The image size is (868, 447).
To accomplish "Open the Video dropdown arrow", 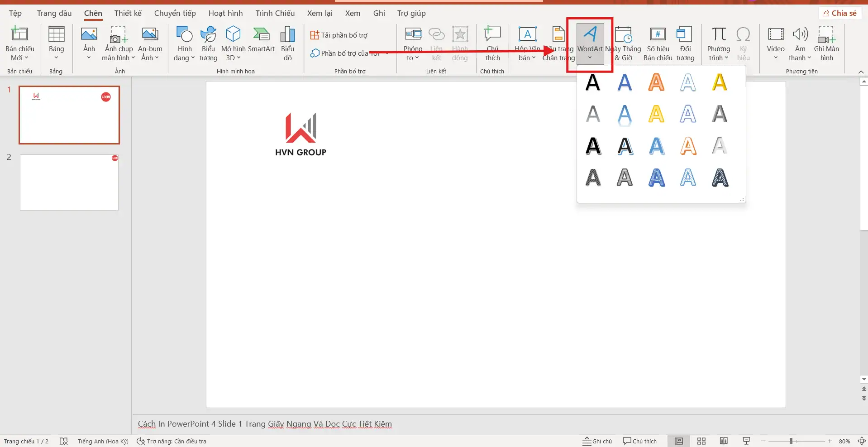I will click(x=775, y=58).
